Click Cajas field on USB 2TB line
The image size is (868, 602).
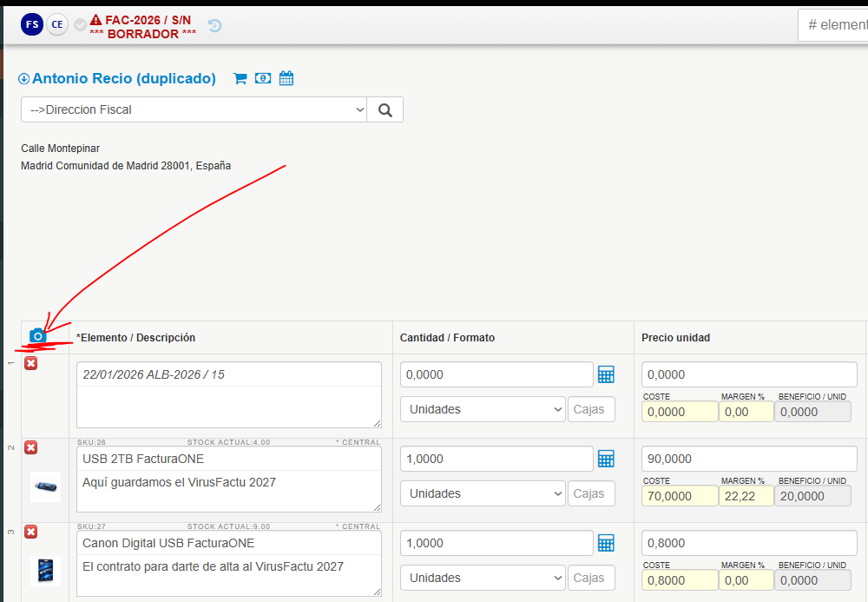point(591,493)
